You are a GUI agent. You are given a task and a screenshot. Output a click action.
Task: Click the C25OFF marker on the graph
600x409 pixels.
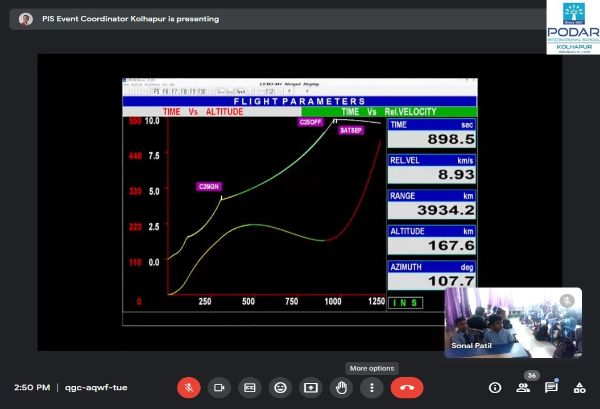pos(310,122)
